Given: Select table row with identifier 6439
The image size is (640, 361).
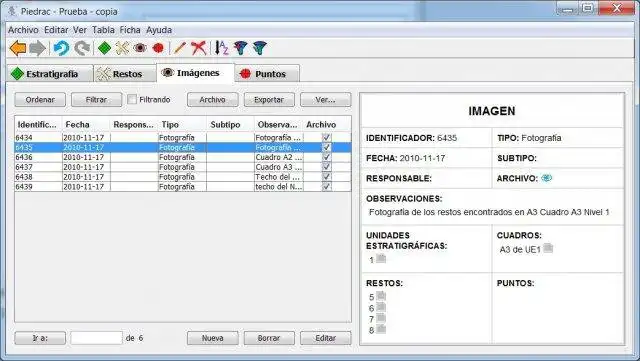Looking at the screenshot, I should pyautogui.click(x=183, y=187).
